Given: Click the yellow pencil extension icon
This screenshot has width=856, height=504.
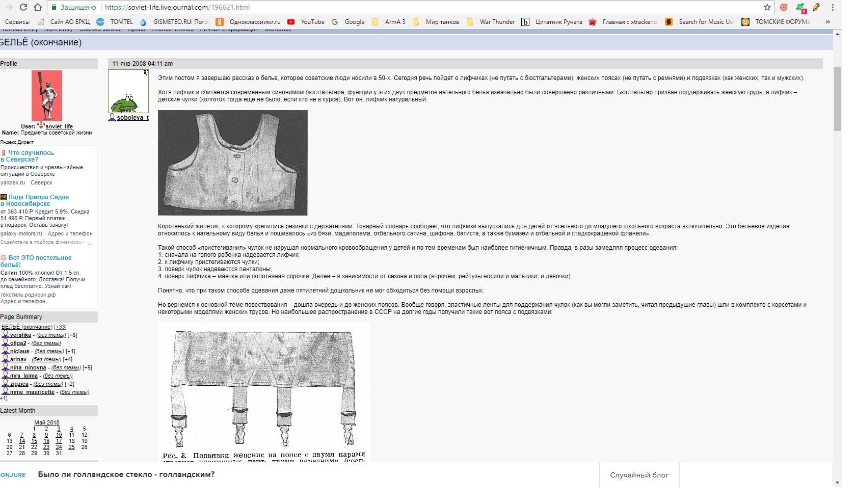Looking at the screenshot, I should click(816, 7).
